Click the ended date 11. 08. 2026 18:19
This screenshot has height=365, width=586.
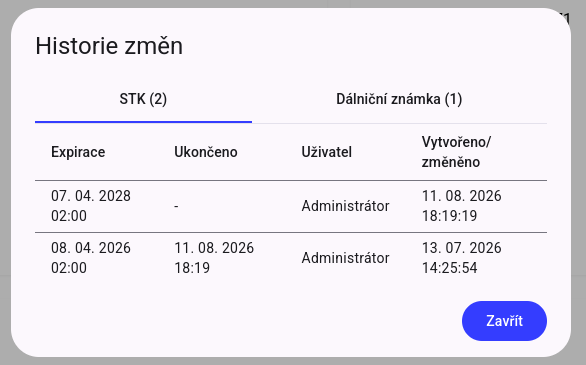[214, 258]
